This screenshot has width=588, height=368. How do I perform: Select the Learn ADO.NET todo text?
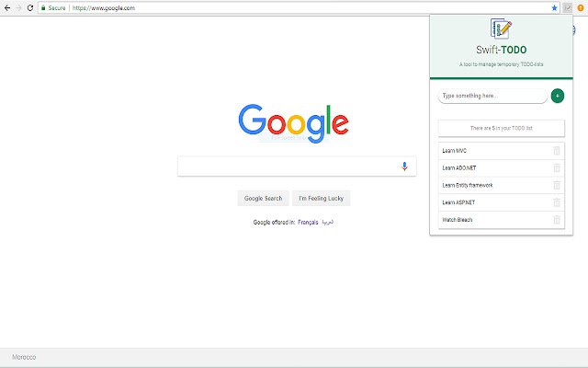tap(459, 167)
